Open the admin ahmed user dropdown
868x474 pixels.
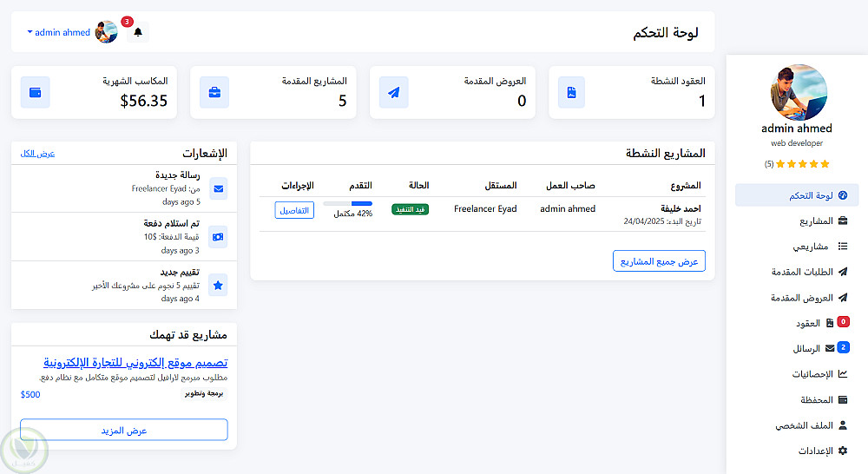point(59,32)
